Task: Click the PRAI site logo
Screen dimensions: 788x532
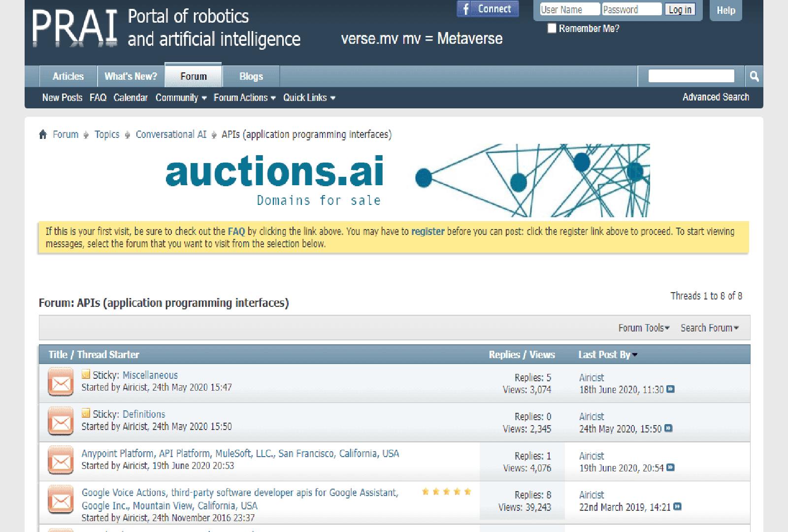Action: click(75, 28)
